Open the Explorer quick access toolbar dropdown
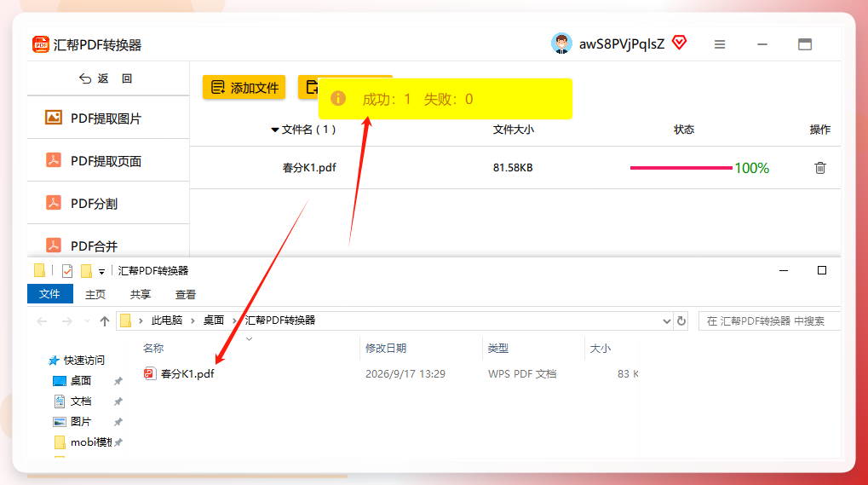The height and width of the screenshot is (485, 868). [102, 271]
